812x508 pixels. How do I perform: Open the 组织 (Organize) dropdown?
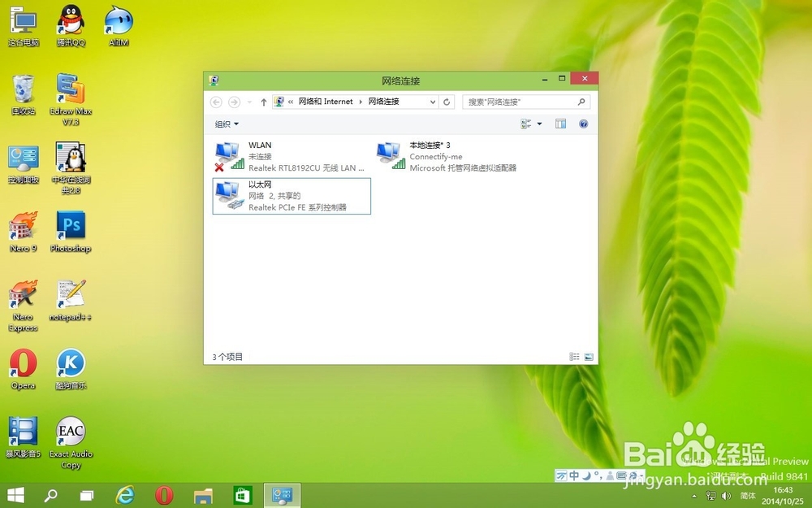pyautogui.click(x=225, y=124)
